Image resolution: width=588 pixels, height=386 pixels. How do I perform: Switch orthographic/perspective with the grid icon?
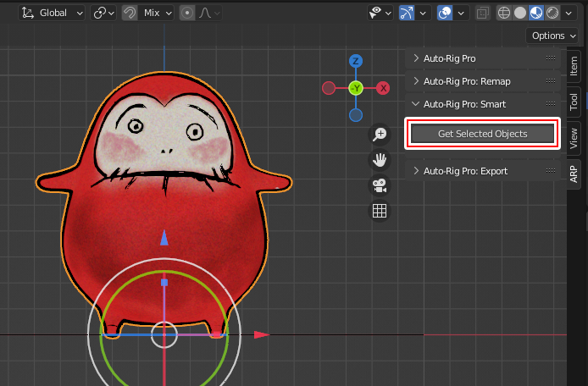tap(380, 211)
